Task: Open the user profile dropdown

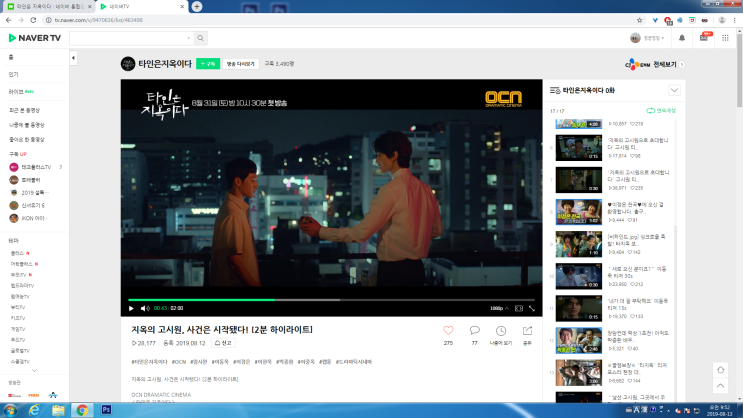Action: [647, 38]
